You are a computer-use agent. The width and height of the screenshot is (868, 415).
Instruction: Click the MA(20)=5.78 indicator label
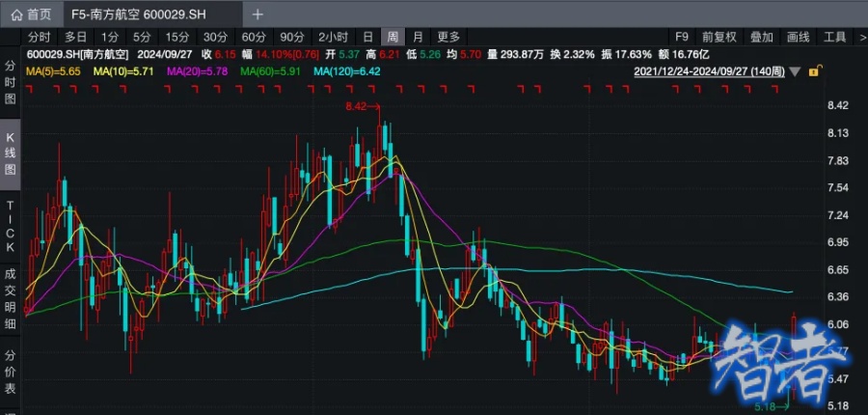(x=198, y=70)
